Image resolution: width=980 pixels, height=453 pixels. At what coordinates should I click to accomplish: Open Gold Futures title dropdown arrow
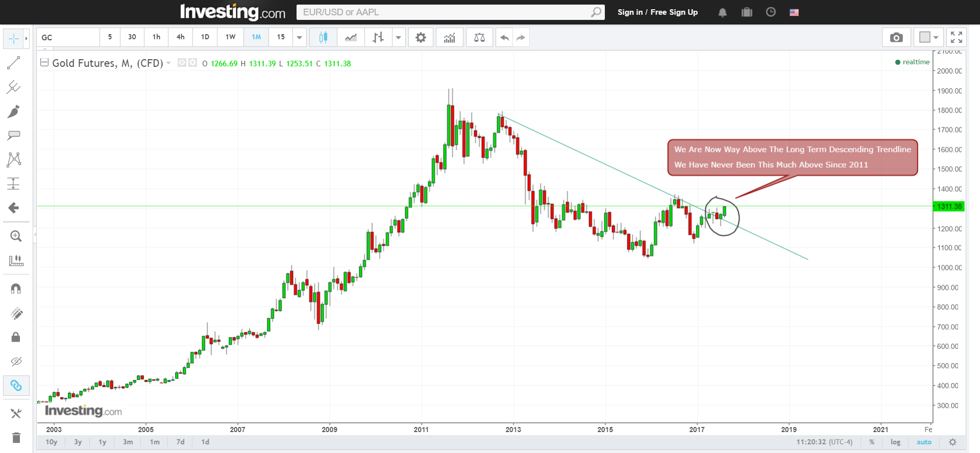click(168, 63)
